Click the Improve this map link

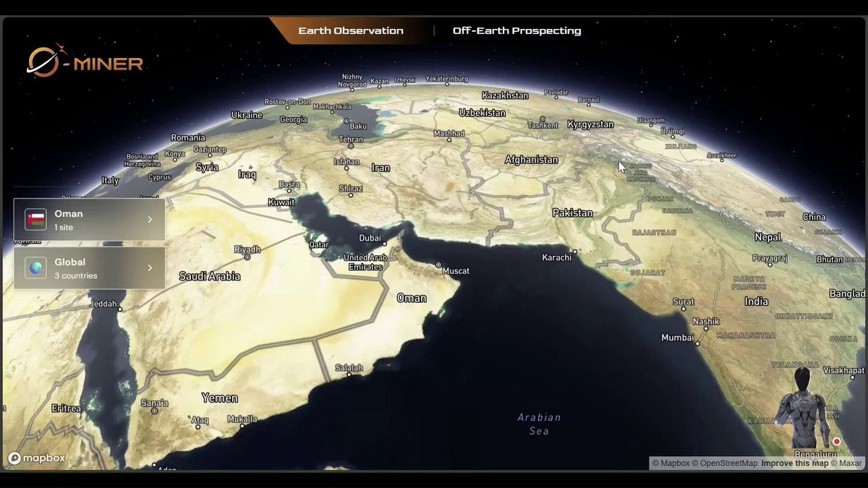pyautogui.click(x=794, y=463)
